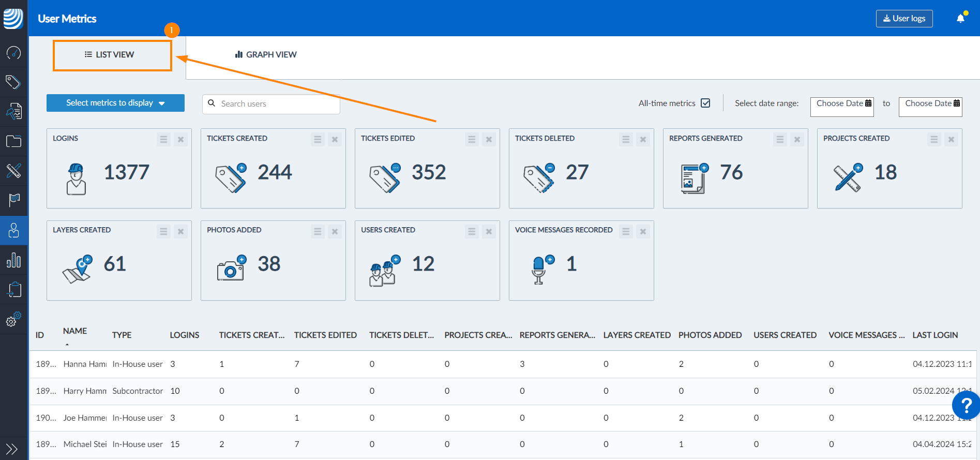Open the settings gears icon in sidebar

coord(13,319)
